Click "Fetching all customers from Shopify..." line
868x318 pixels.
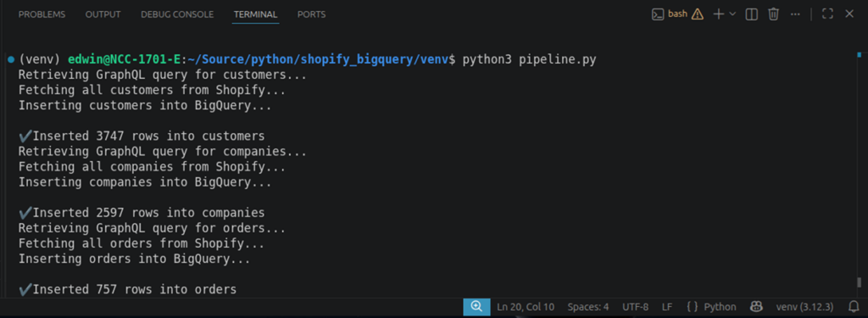(x=152, y=90)
